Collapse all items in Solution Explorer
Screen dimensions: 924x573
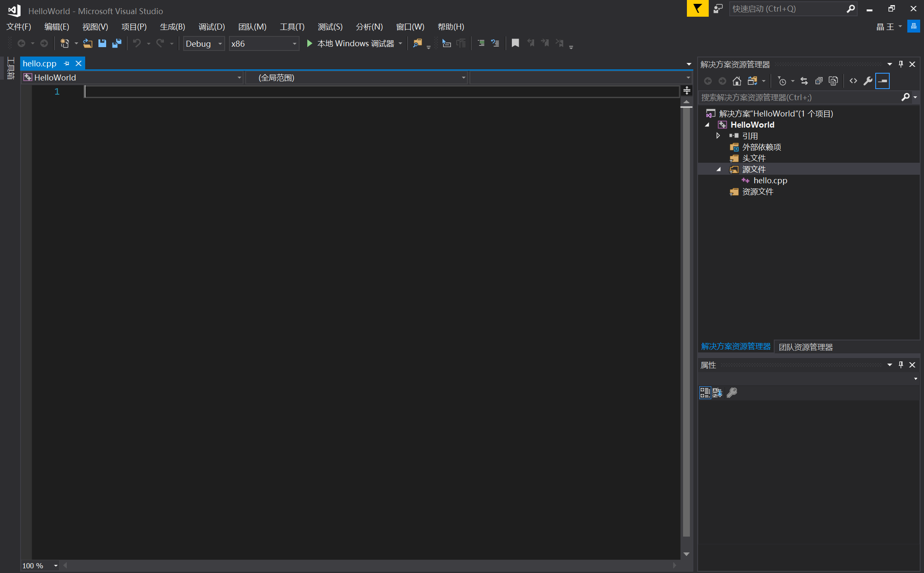click(x=818, y=81)
